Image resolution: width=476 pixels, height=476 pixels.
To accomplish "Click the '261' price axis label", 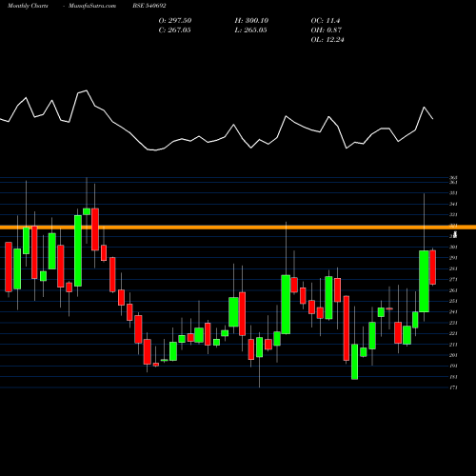I will pyautogui.click(x=453, y=290).
